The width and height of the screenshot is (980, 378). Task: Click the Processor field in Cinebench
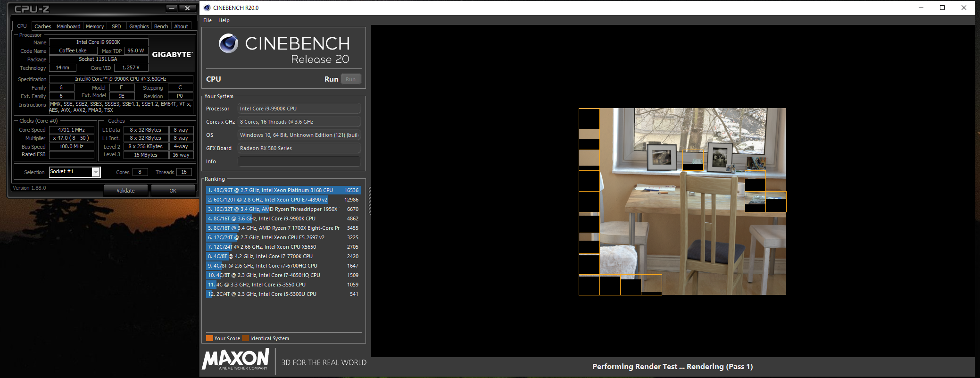pos(299,109)
